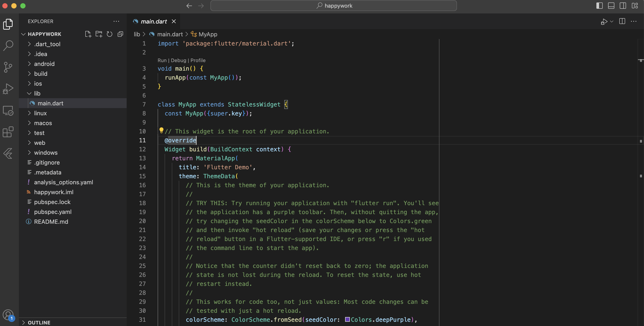
Task: Open the Search view in activity bar
Action: point(8,46)
